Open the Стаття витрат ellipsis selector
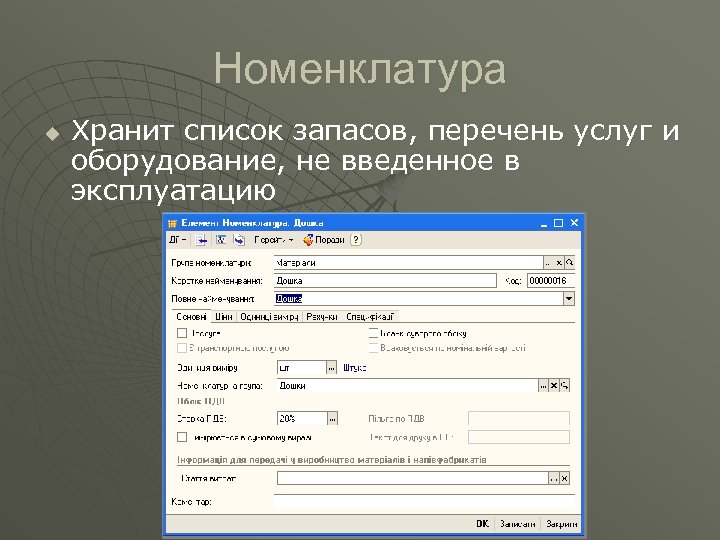This screenshot has height=540, width=720. click(554, 478)
